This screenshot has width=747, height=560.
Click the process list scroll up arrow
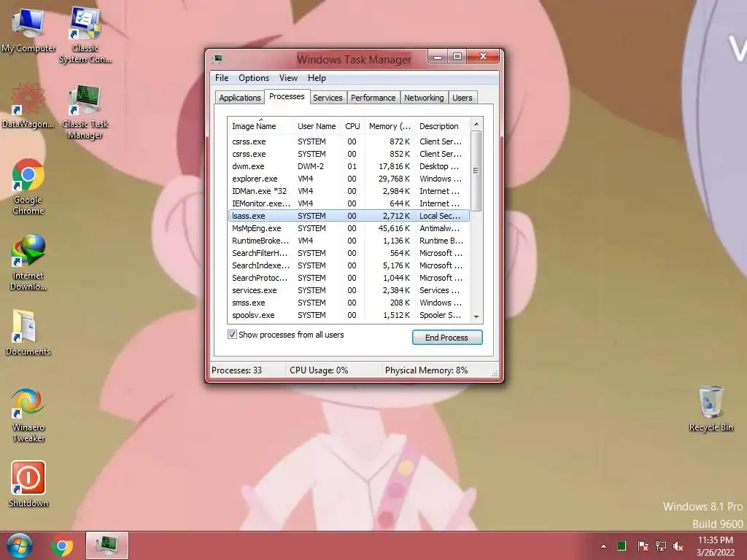476,124
